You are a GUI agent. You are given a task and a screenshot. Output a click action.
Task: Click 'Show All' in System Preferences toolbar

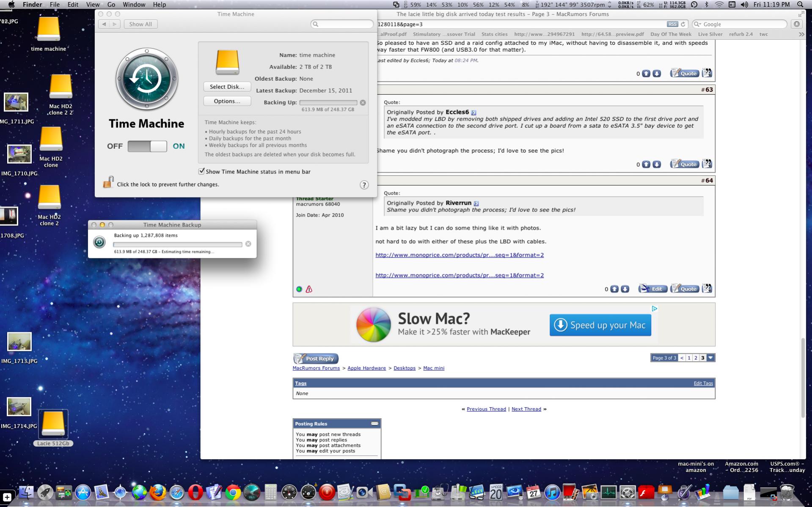[140, 24]
